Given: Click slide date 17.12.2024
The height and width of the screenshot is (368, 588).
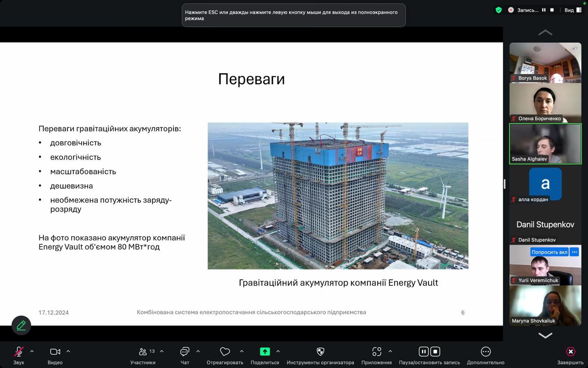Looking at the screenshot, I should (x=54, y=312).
